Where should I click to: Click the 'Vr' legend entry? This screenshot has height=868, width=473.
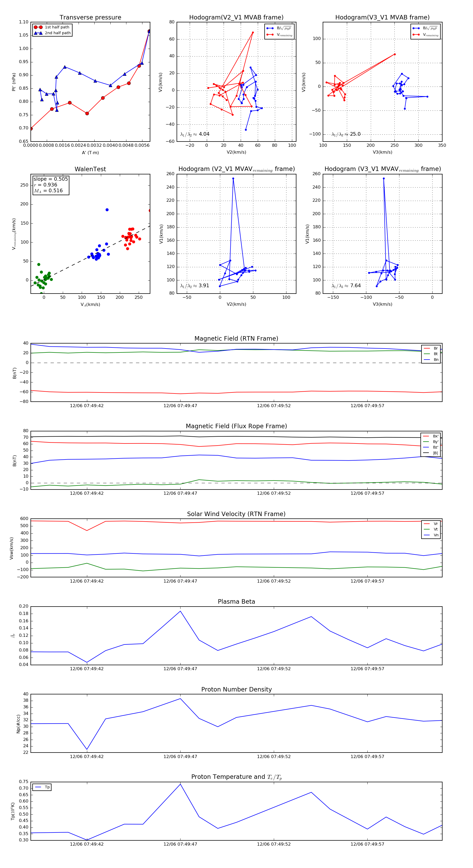(431, 524)
